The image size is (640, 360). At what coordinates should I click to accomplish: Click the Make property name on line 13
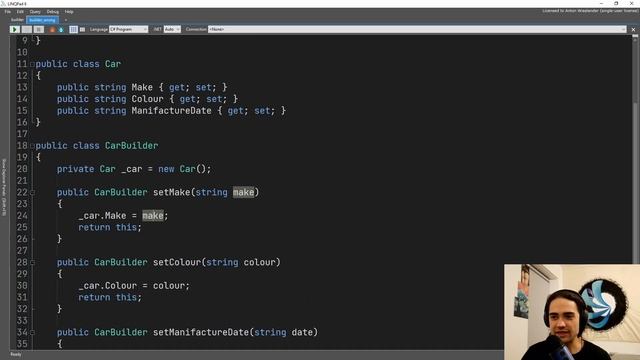coord(142,87)
